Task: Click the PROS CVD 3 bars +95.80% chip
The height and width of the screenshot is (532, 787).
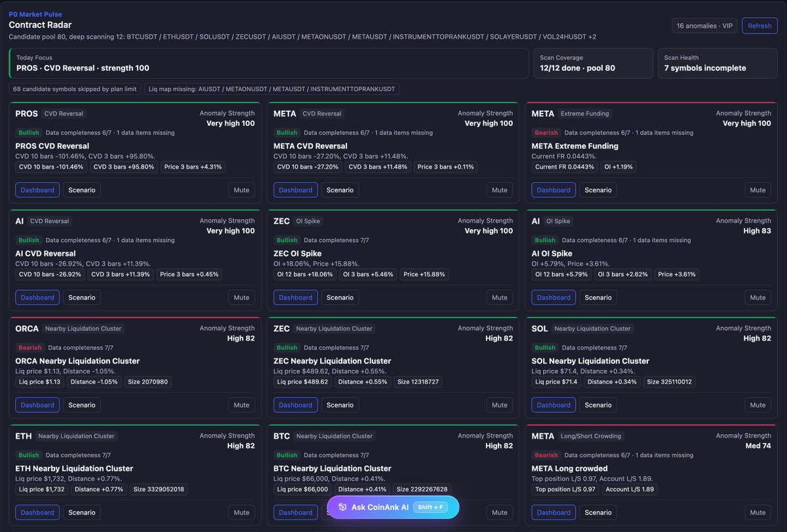Action: point(124,167)
